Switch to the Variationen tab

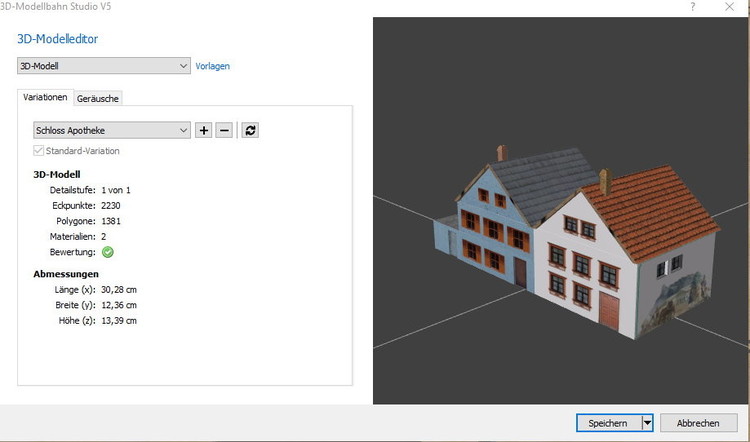(x=45, y=97)
